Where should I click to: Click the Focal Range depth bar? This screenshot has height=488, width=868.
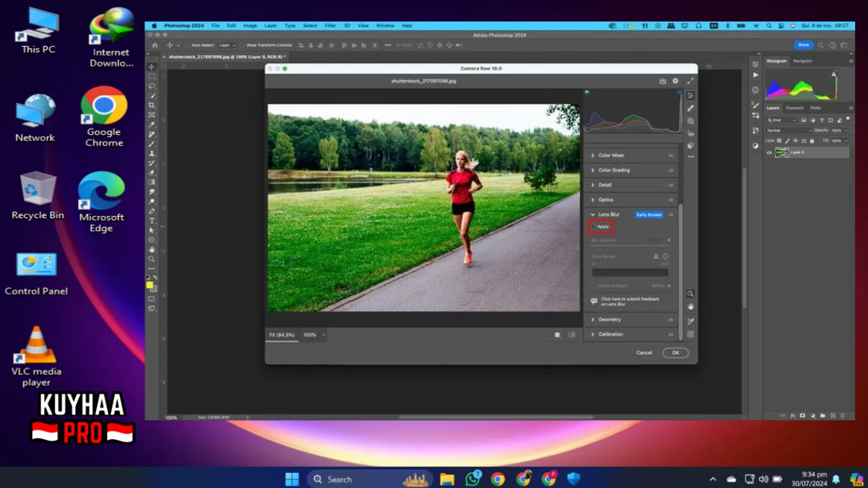point(630,272)
